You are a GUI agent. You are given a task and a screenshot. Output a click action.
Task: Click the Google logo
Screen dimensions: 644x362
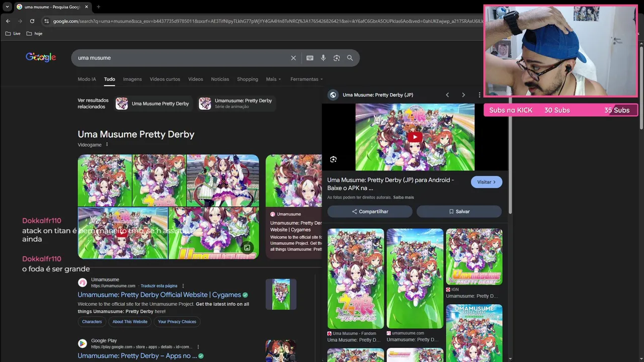(41, 57)
